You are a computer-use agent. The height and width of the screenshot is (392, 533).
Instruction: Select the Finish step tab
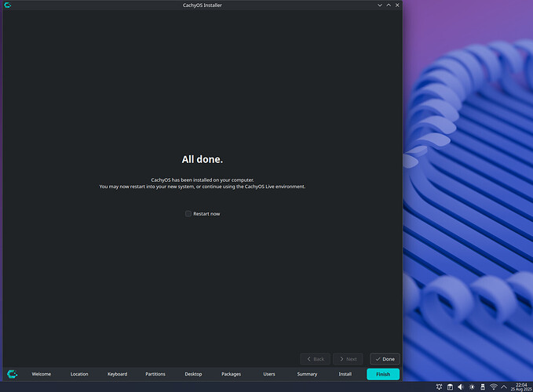(x=383, y=374)
